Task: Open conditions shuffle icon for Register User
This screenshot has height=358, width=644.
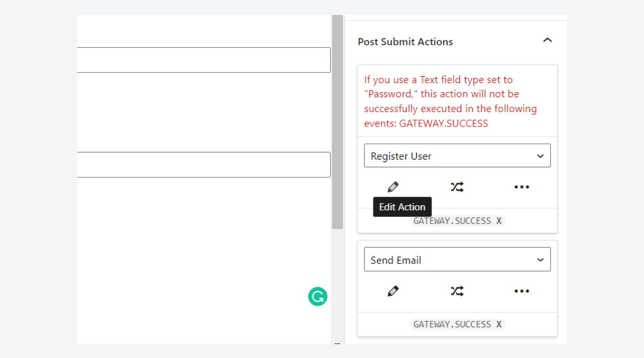Action: (457, 187)
